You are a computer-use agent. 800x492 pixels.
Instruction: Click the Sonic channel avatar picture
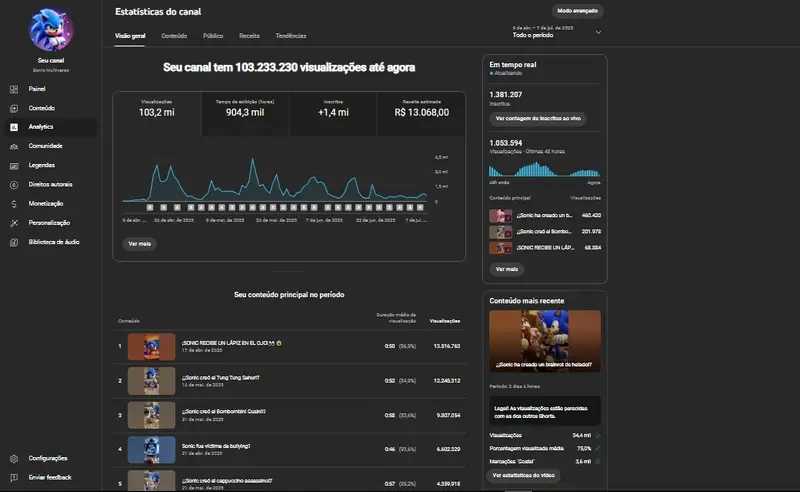point(49,30)
